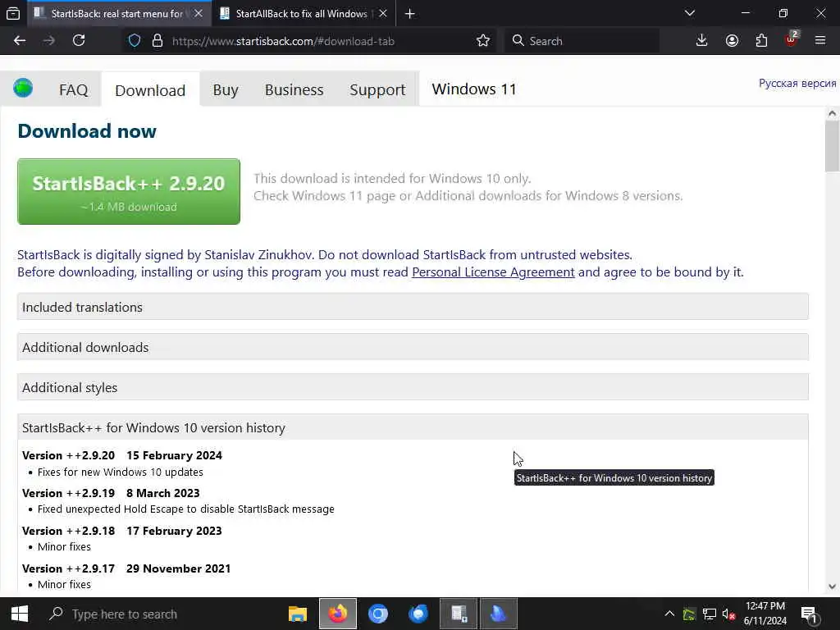Bookmark this page with the star icon

(482, 41)
